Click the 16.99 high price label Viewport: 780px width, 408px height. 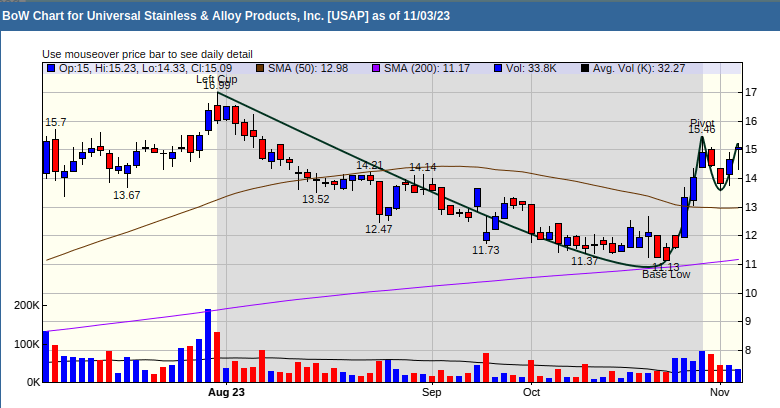pyautogui.click(x=216, y=86)
